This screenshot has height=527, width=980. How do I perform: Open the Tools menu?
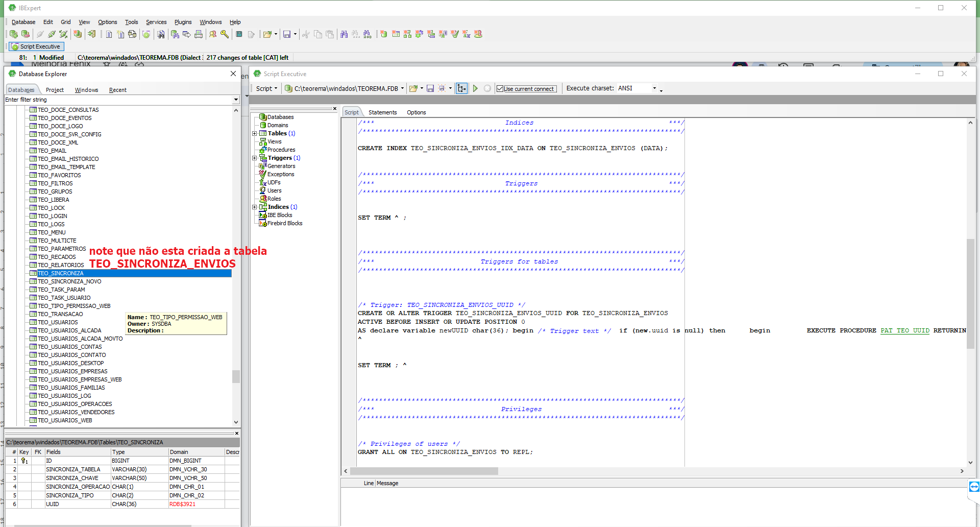coord(132,22)
